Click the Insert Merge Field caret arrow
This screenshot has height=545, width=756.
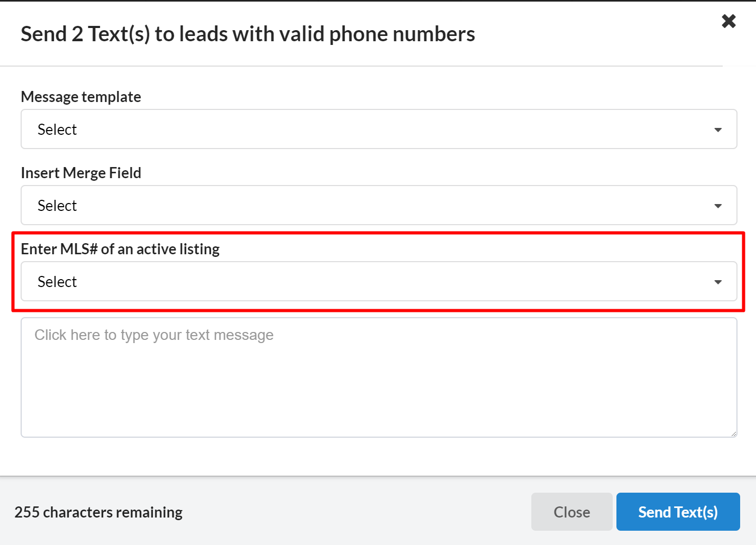coord(718,206)
